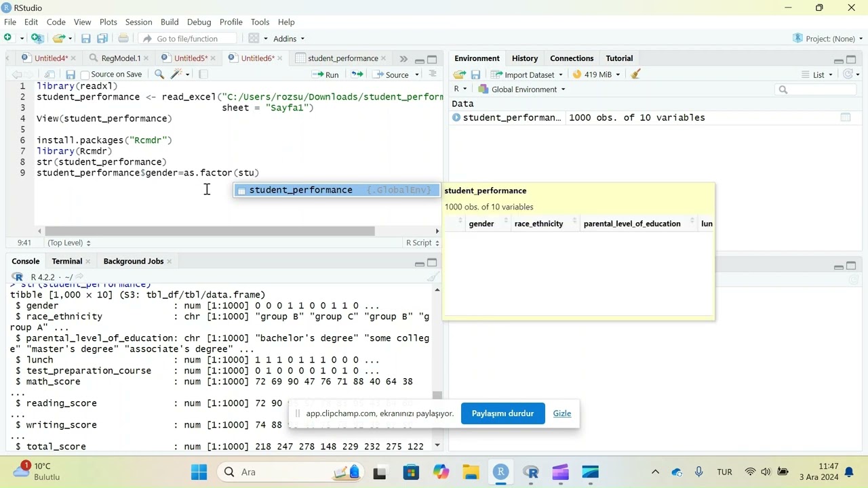Click the editor save icon

71,75
